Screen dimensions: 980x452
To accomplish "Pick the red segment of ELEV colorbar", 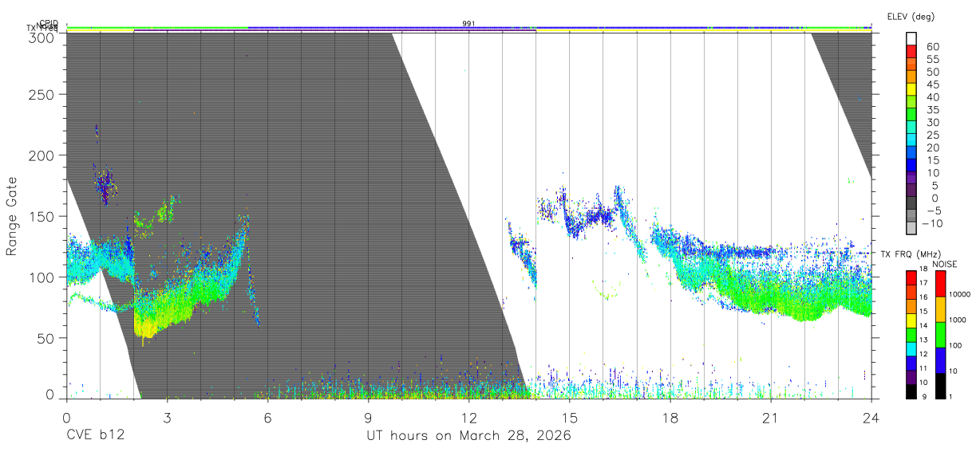I will [x=911, y=52].
